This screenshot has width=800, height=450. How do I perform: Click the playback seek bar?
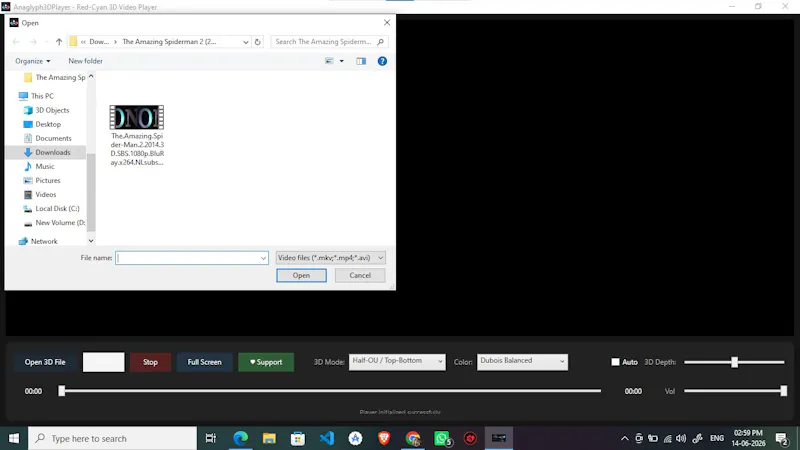(x=330, y=391)
